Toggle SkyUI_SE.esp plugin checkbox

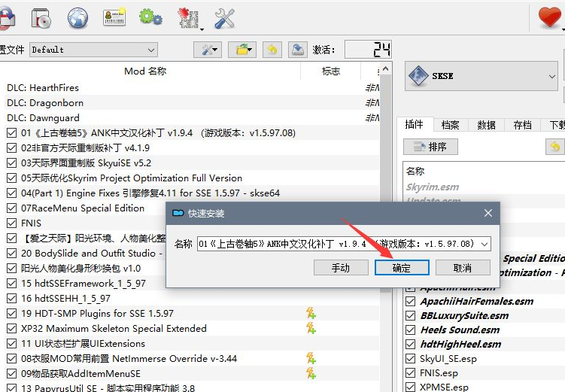[x=410, y=358]
